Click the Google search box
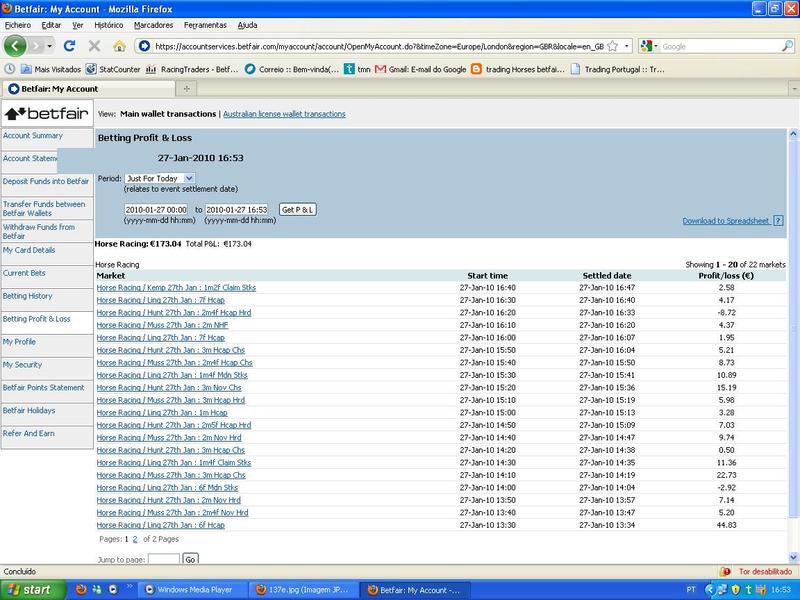The image size is (800, 600). tap(720, 46)
